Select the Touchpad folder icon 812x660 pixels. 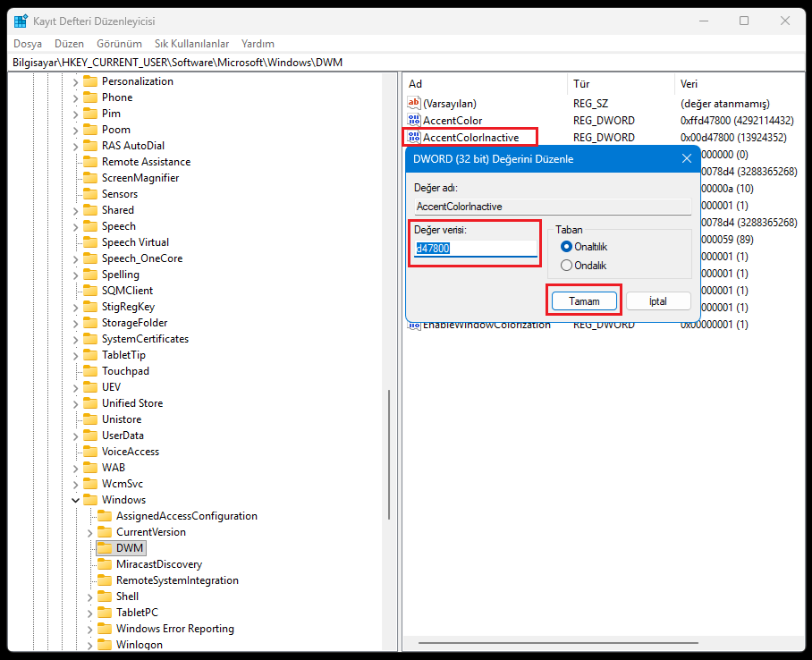coord(90,371)
